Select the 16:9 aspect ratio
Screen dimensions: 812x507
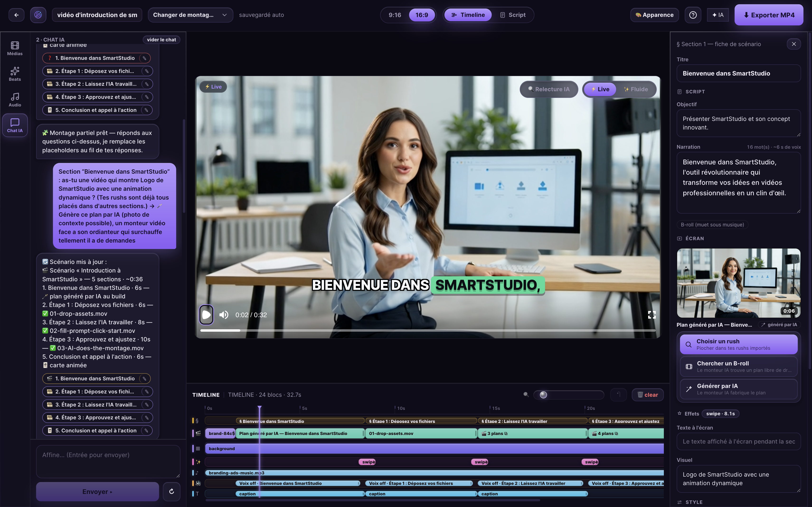click(x=422, y=15)
